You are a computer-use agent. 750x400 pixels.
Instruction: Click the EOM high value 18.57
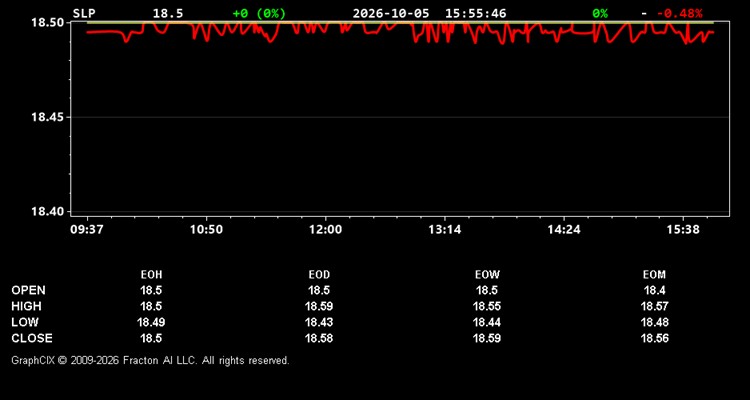tap(654, 306)
